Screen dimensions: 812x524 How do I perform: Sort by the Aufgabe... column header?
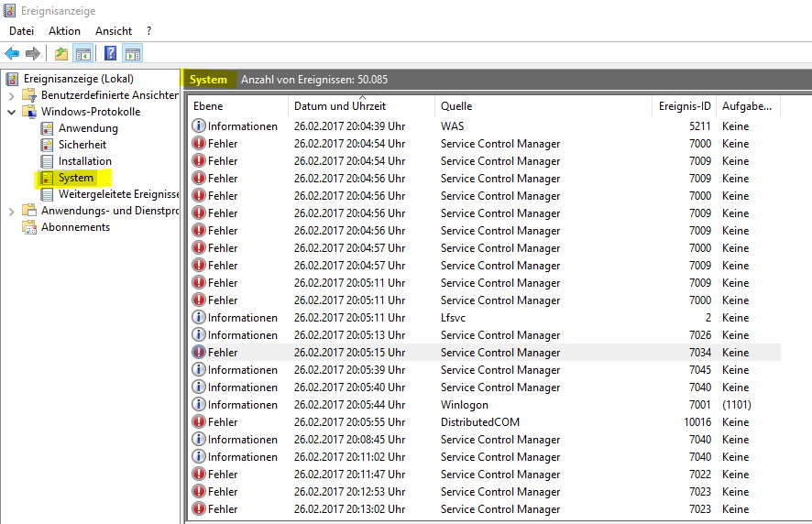tap(748, 106)
